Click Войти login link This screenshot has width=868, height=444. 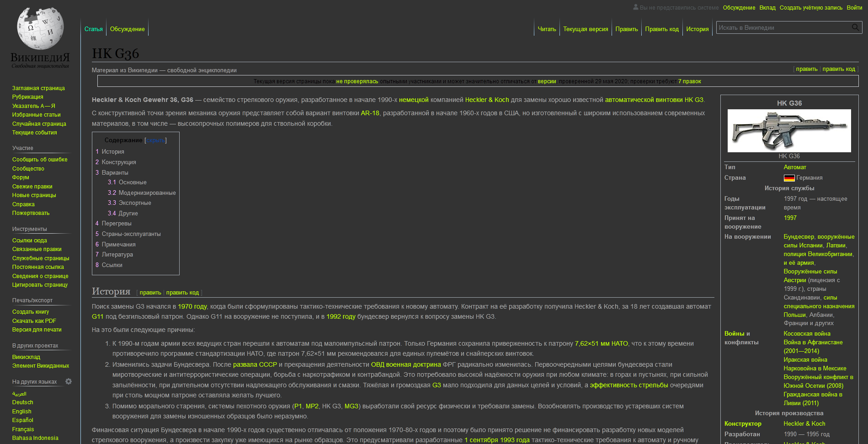coord(854,7)
